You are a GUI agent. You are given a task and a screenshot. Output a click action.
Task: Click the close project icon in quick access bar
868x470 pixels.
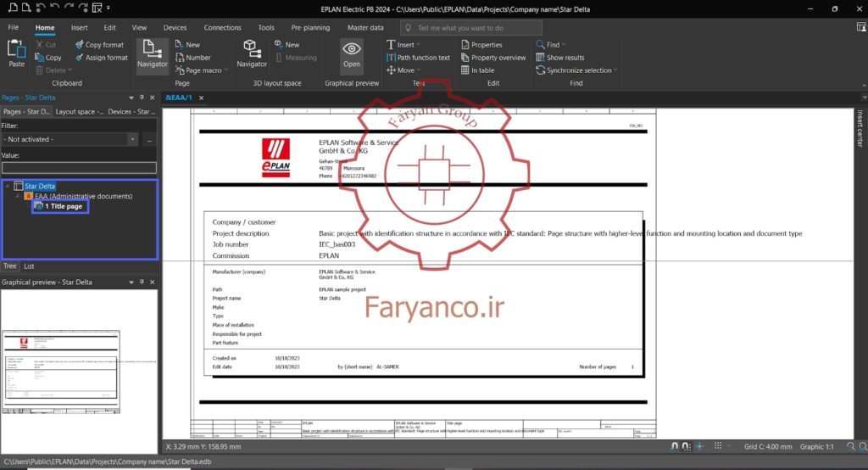(97, 8)
